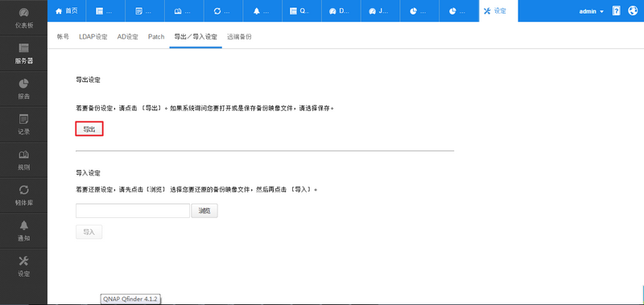Open the 帐号 account sub-tab

[63, 36]
